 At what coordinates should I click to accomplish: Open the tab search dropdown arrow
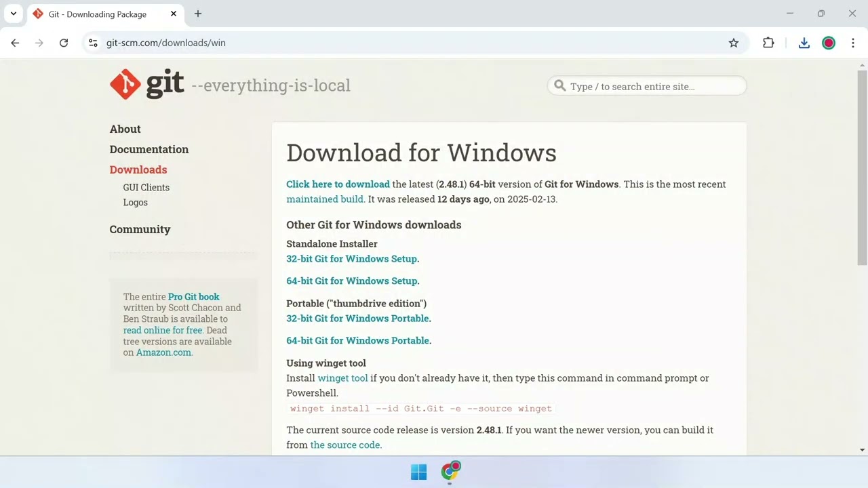(x=13, y=14)
